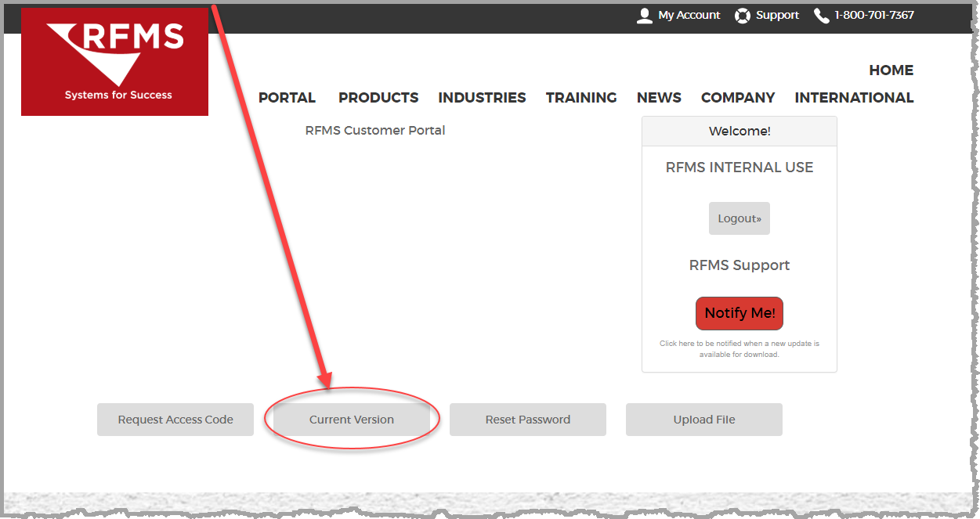This screenshot has height=519, width=980.
Task: Click the 1-800-701-7367 phone number
Action: [874, 15]
